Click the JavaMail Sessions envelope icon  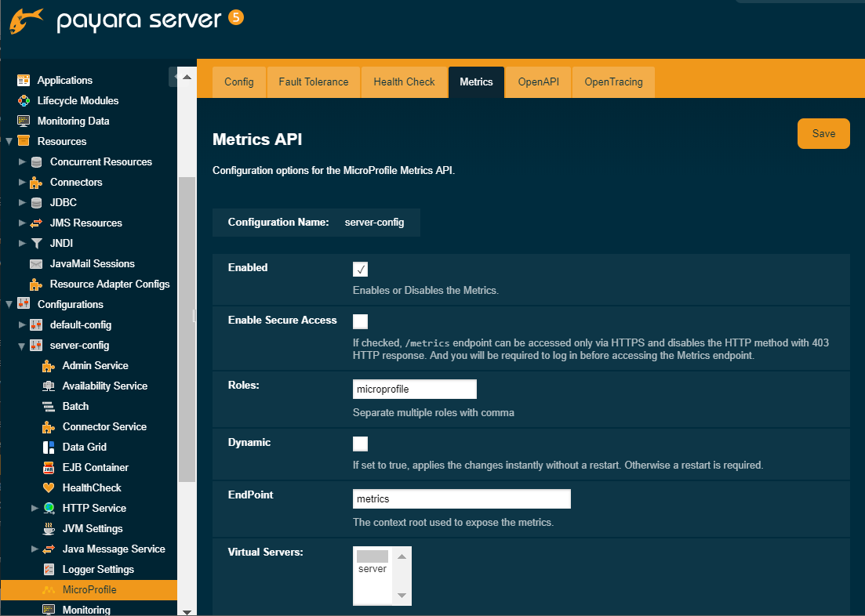(x=36, y=264)
